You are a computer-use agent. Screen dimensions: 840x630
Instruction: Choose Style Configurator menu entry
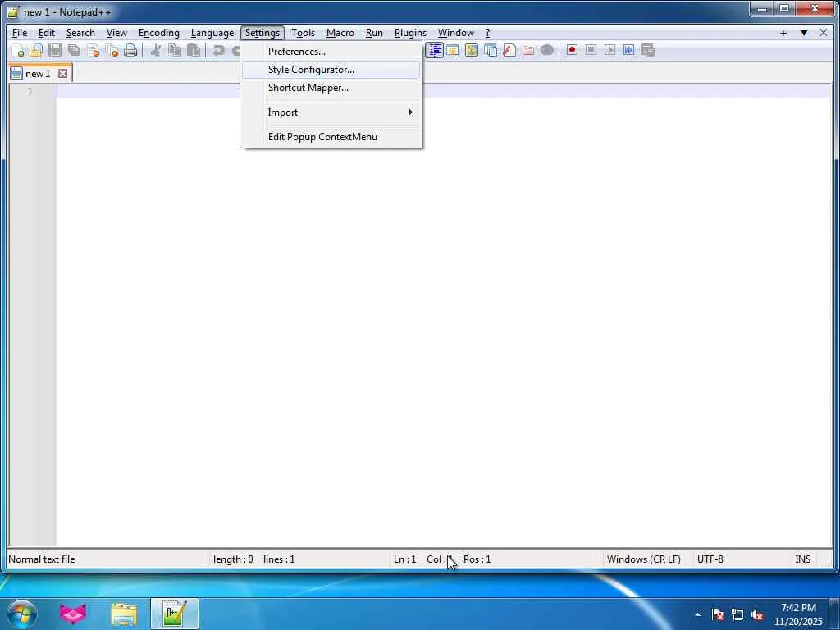331,70
